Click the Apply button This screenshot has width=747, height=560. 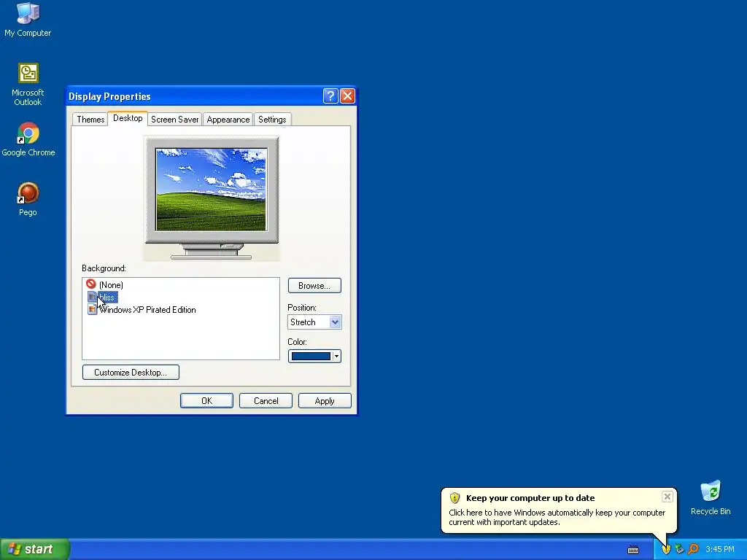point(325,401)
